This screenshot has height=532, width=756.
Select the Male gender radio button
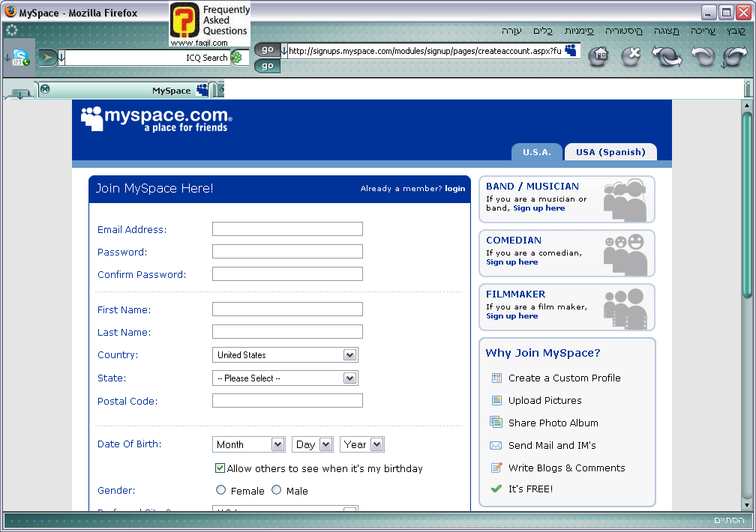[x=277, y=490]
